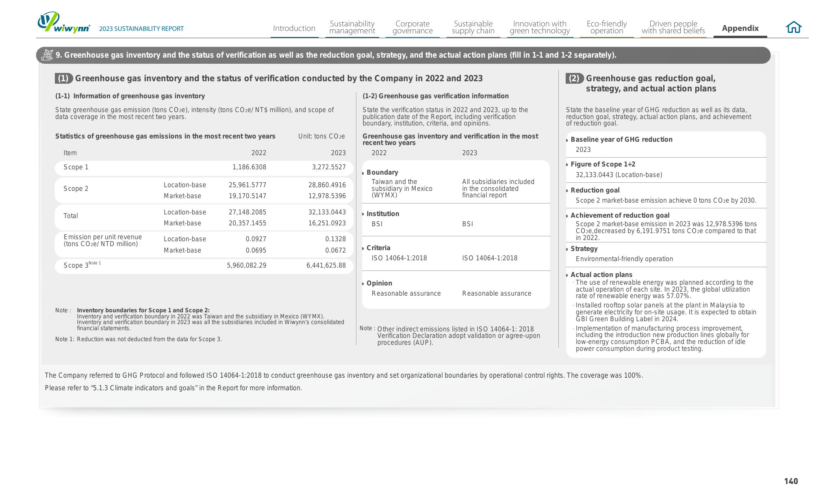Select Eco-friendly operation tab
This screenshot has width=816, height=504.
pos(607,27)
